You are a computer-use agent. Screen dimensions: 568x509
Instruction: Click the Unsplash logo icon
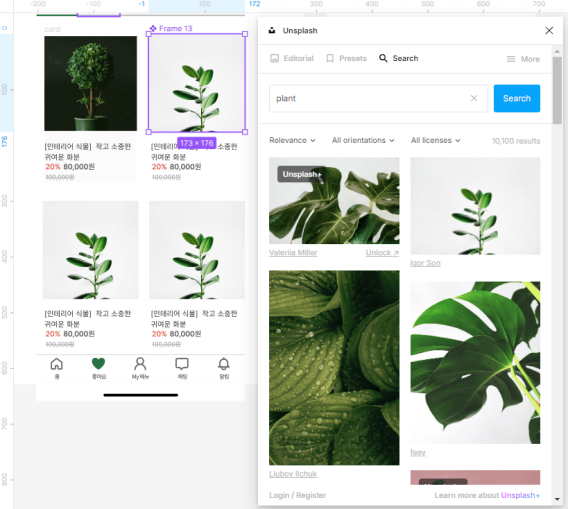pyautogui.click(x=272, y=30)
